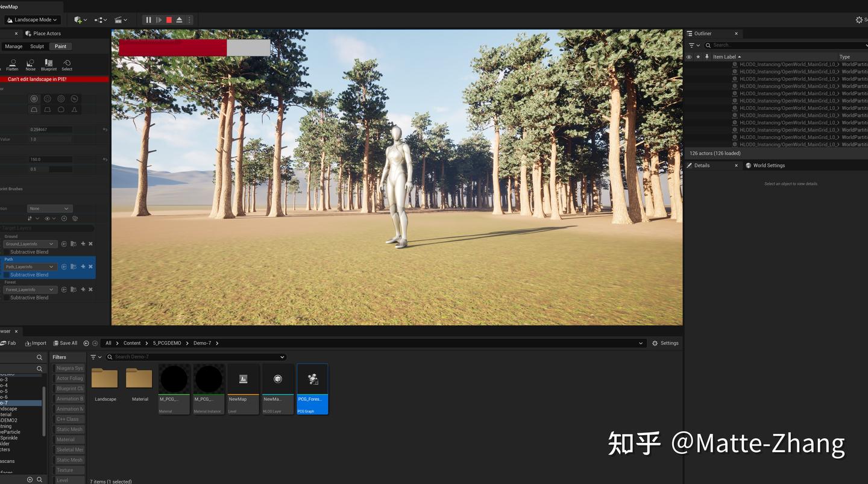The width and height of the screenshot is (868, 484).
Task: Open the Cinematics toolbar icon
Action: [119, 19]
